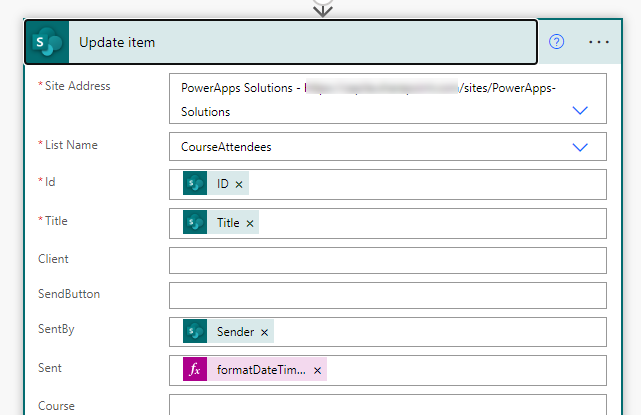This screenshot has height=415, width=641.
Task: Open the three-dot menu of Update item
Action: pos(599,42)
